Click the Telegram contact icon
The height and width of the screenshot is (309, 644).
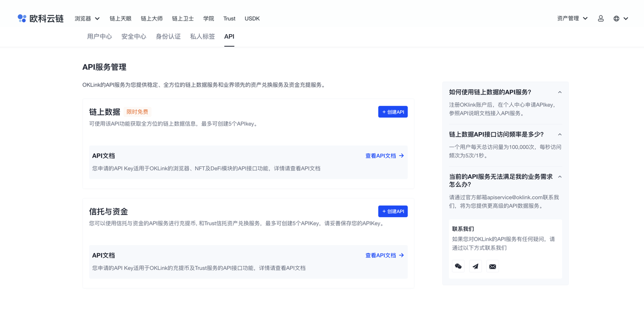tap(475, 266)
